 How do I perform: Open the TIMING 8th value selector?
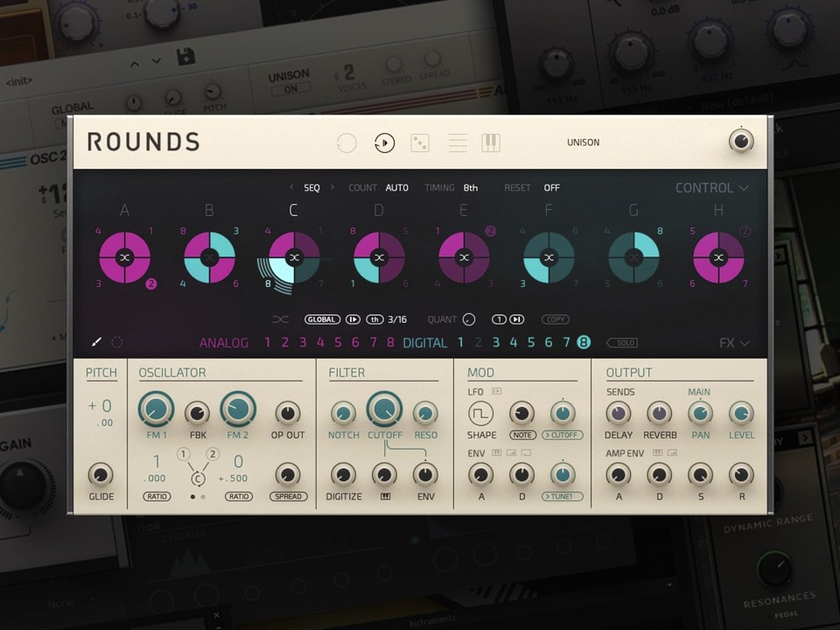point(471,188)
